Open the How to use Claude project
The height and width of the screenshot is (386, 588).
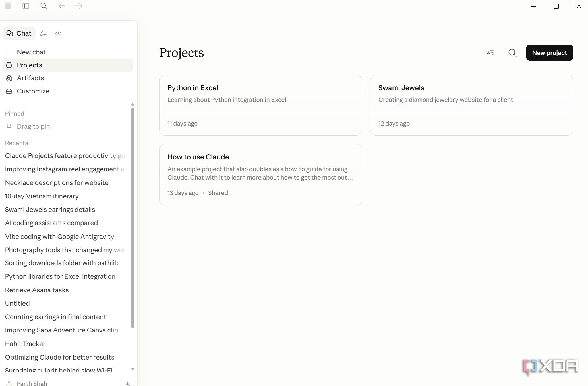(x=260, y=174)
